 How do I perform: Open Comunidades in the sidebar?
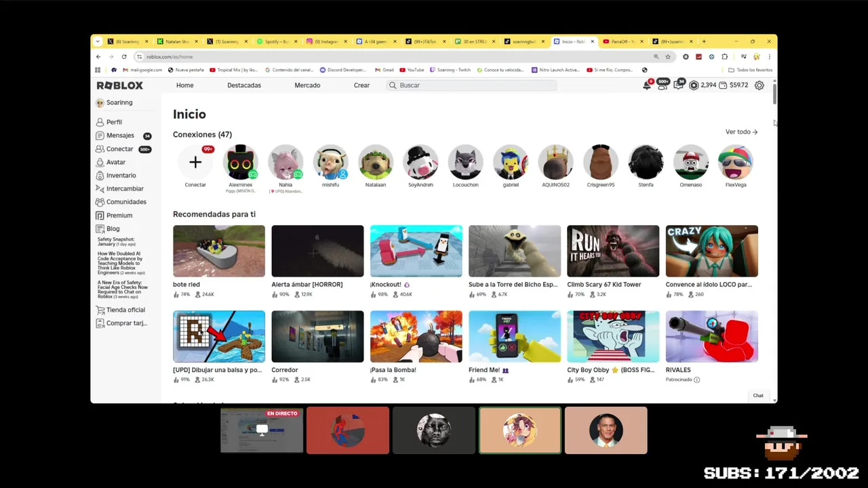[x=125, y=202]
